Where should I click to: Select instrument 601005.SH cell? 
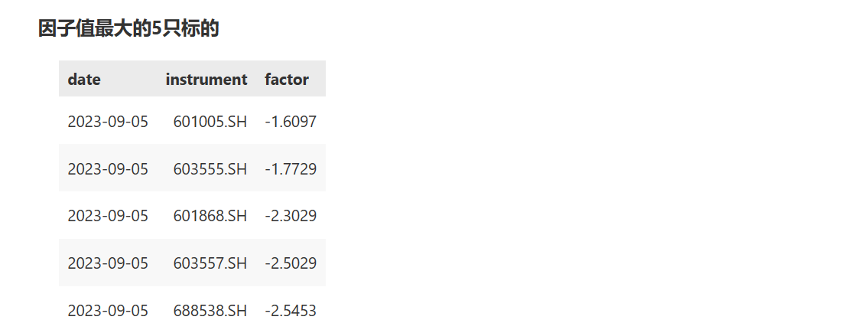(x=210, y=121)
